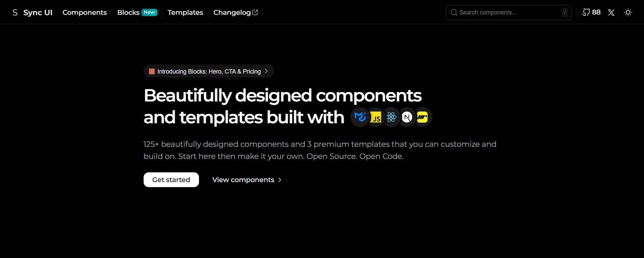The image size is (644, 258).
Task: Open the Templates navigation item
Action: click(185, 12)
